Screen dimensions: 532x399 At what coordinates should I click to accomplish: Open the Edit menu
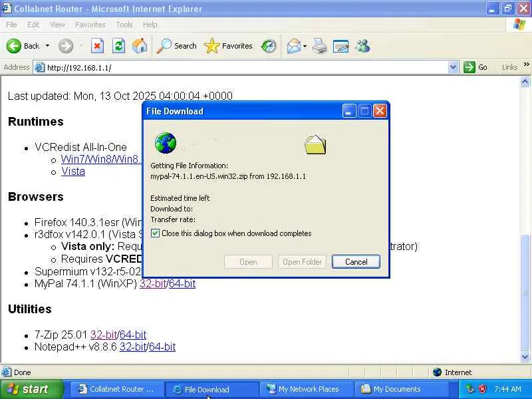click(x=33, y=25)
